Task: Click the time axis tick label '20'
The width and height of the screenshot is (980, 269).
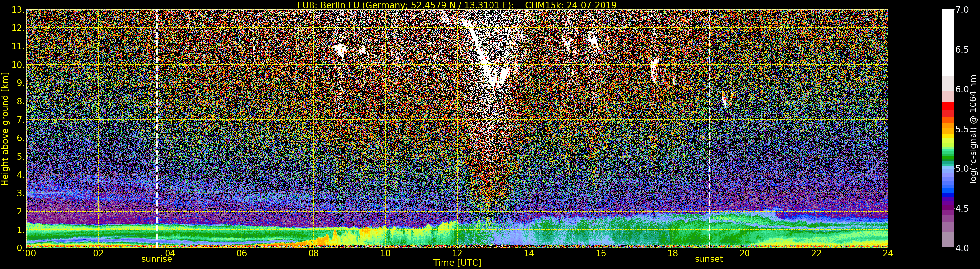Action: [745, 253]
